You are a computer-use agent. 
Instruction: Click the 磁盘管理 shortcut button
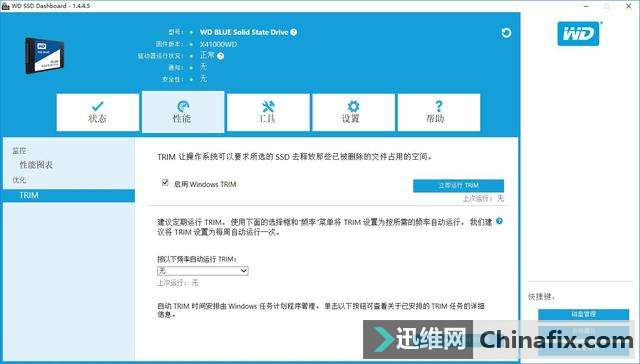tap(583, 314)
